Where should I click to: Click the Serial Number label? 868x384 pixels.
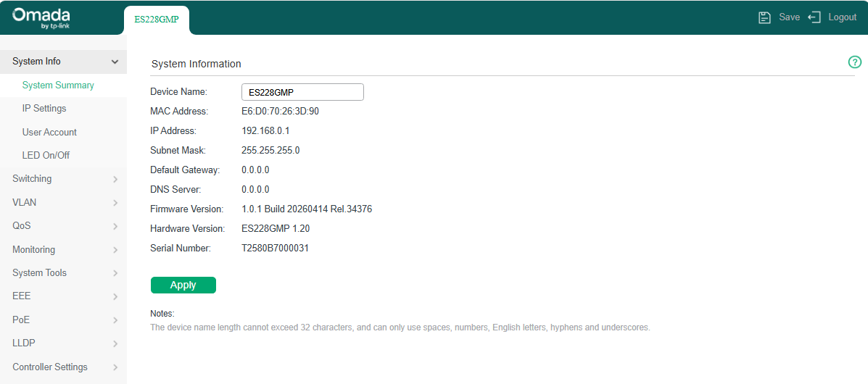tap(181, 248)
